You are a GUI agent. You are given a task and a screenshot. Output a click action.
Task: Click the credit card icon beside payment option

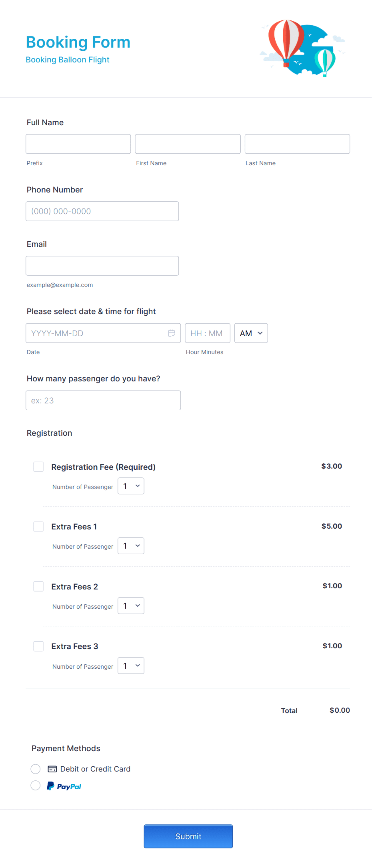(52, 768)
